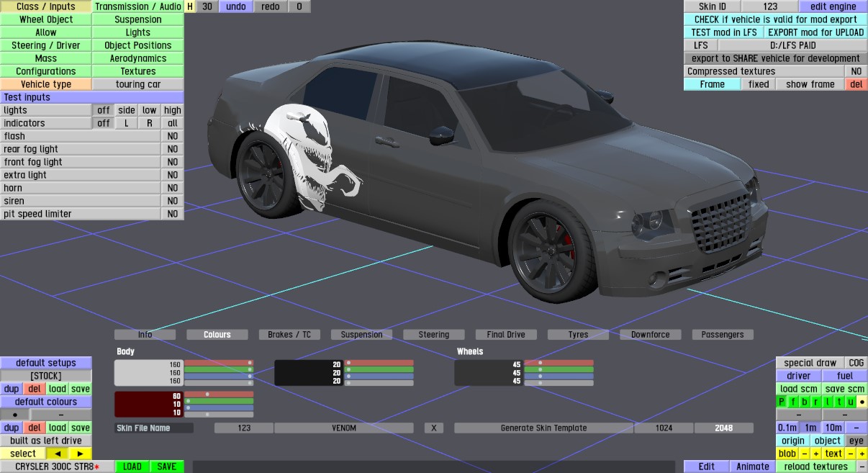The height and width of the screenshot is (473, 868).
Task: Select under view 'u'
Action: [x=851, y=402]
